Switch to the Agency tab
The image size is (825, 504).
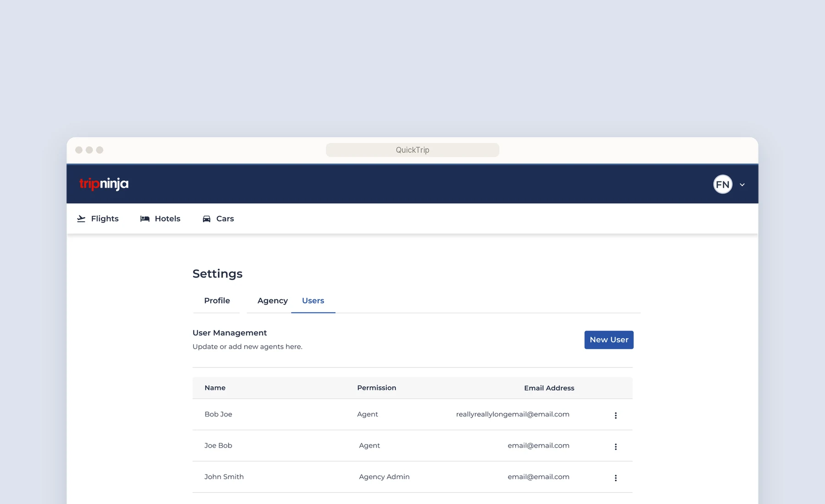click(272, 301)
